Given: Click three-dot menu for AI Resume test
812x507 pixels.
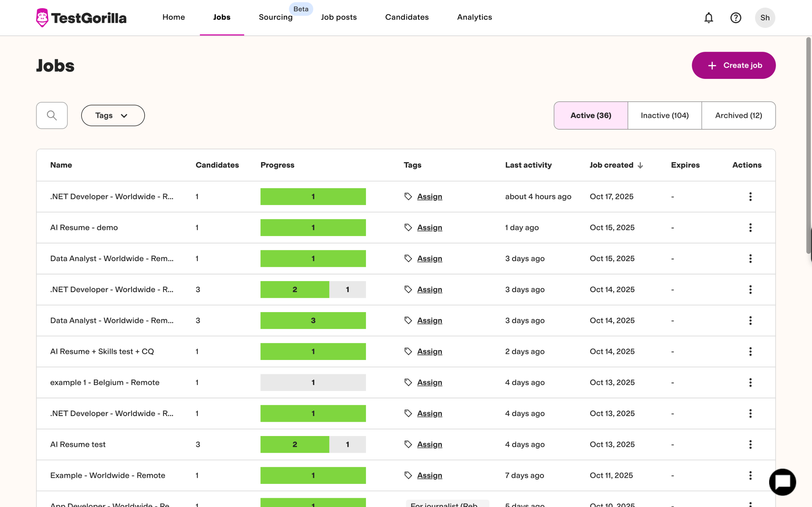Looking at the screenshot, I should tap(750, 444).
